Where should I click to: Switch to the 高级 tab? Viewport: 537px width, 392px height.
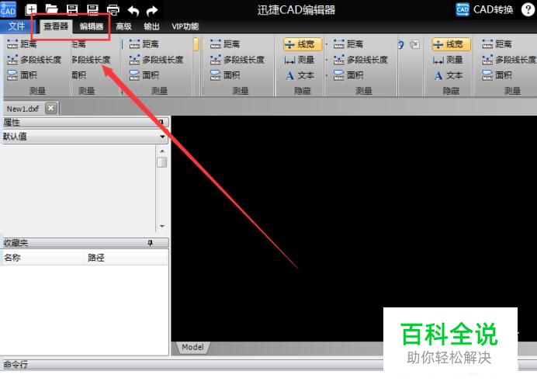[x=123, y=26]
